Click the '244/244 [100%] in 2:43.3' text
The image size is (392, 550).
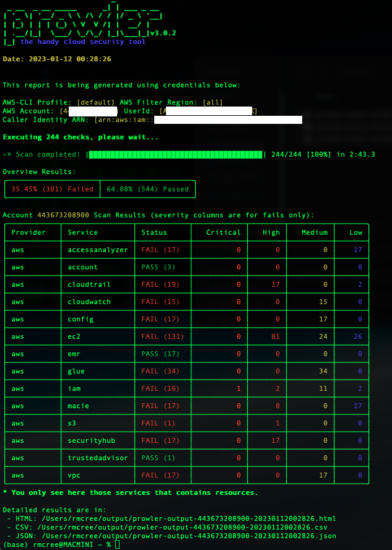click(x=323, y=154)
